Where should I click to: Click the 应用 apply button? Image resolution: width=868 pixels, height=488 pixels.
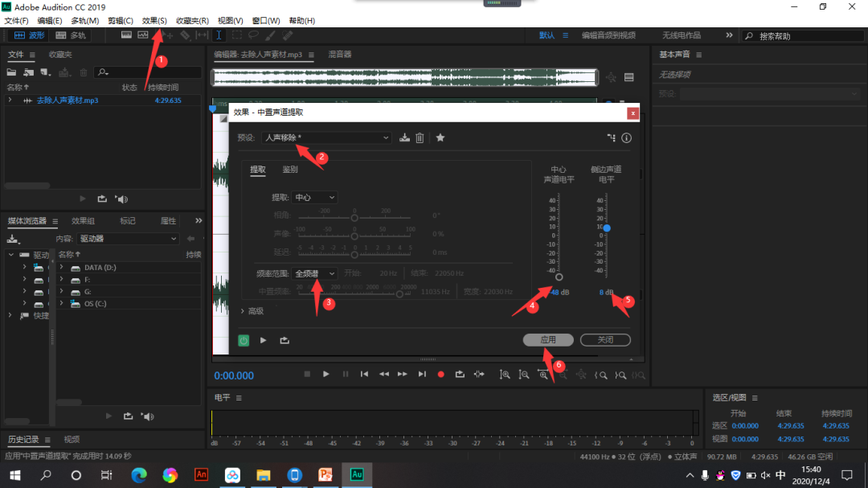[x=548, y=339]
